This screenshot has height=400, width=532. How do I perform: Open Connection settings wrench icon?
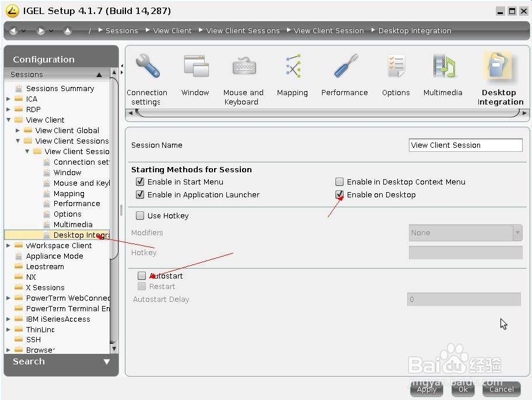147,66
